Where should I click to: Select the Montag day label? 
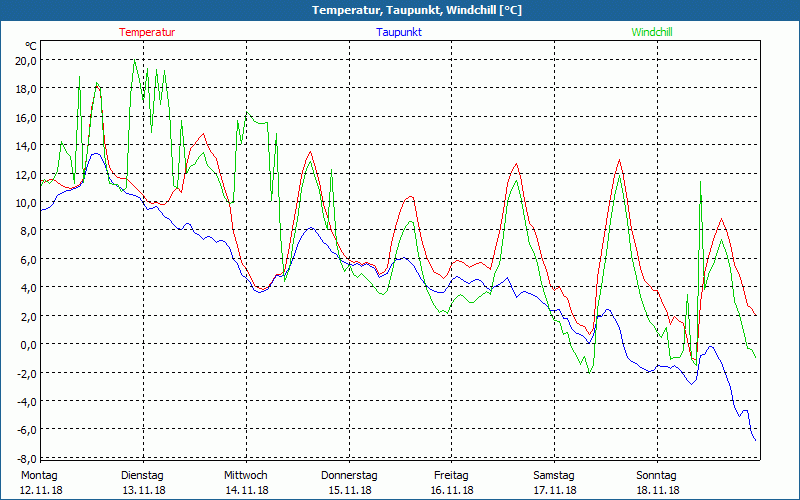39,475
